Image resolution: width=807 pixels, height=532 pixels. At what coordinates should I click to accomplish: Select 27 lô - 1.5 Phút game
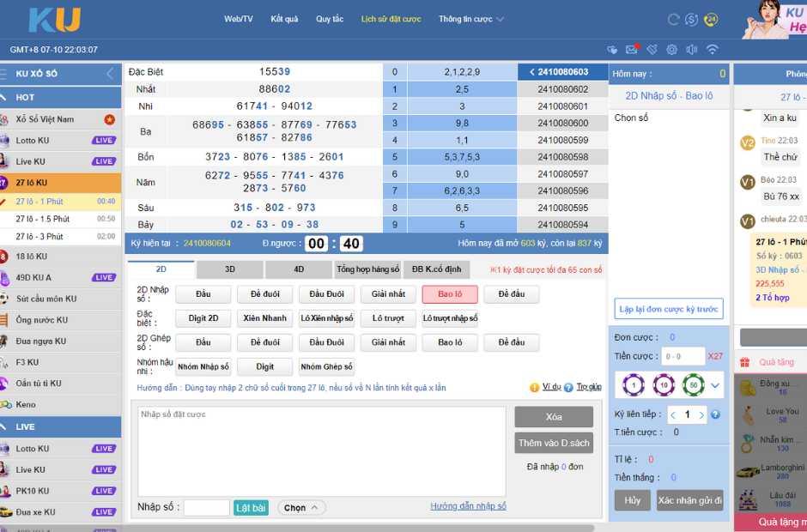(61, 219)
